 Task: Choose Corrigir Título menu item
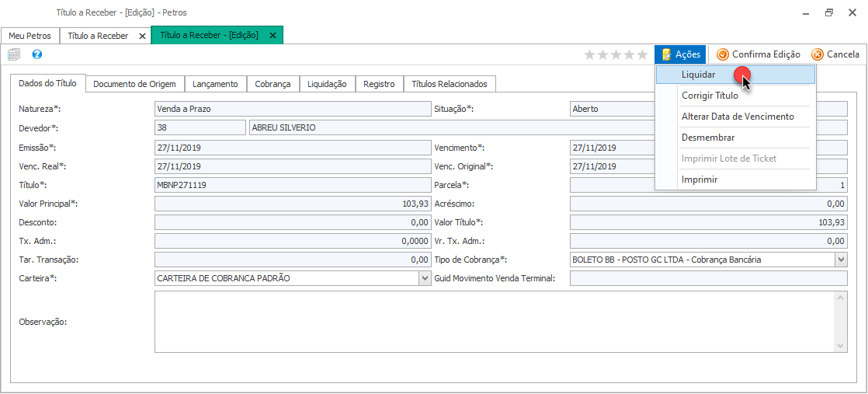[735, 96]
